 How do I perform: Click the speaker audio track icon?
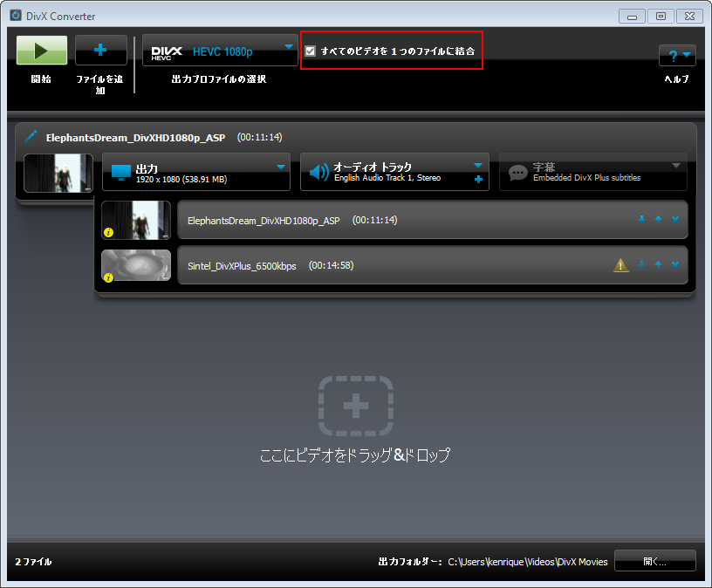(318, 173)
